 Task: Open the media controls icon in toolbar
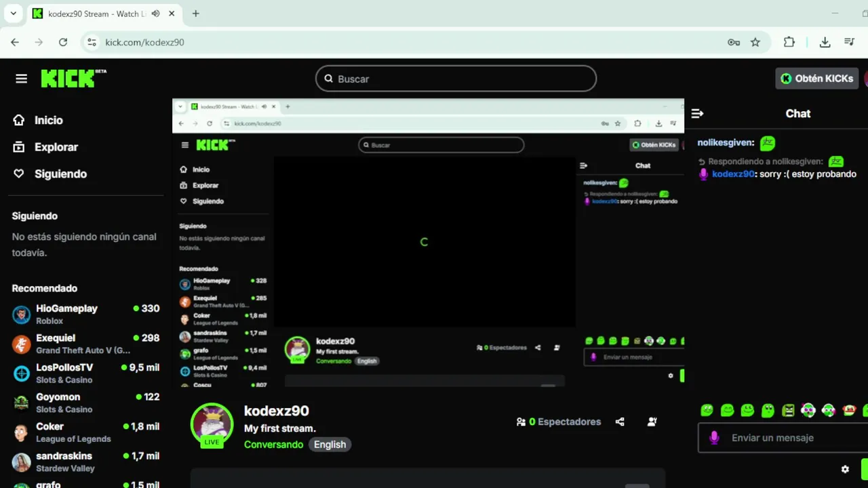coord(849,42)
